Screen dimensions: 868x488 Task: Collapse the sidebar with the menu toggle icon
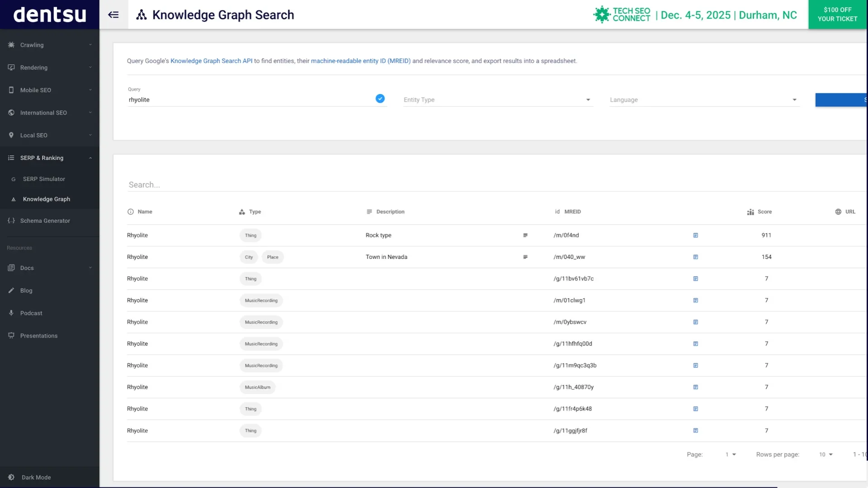coord(113,15)
